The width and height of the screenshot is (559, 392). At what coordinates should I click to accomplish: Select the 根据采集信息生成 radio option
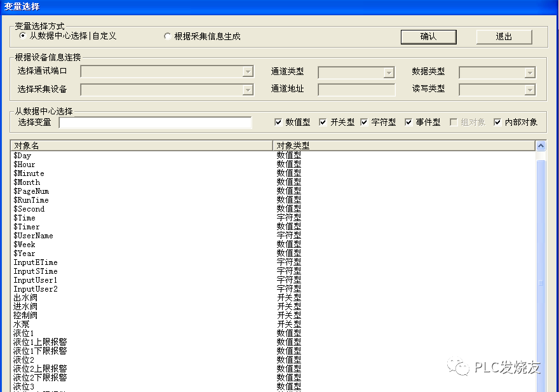pos(167,36)
